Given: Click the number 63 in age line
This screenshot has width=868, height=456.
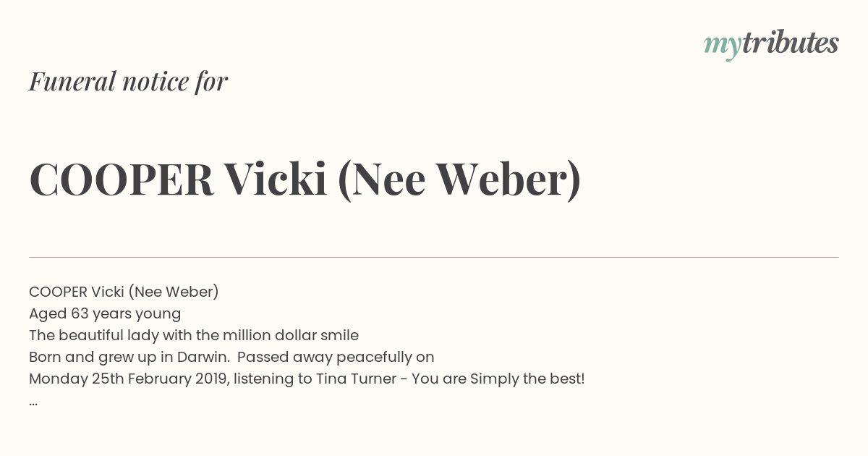Looking at the screenshot, I should point(80,313).
